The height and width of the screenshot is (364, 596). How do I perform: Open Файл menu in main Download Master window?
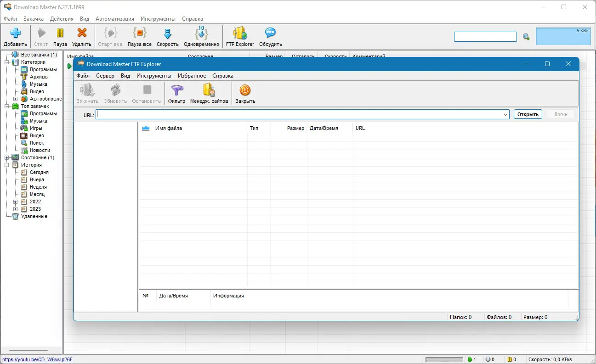10,19
